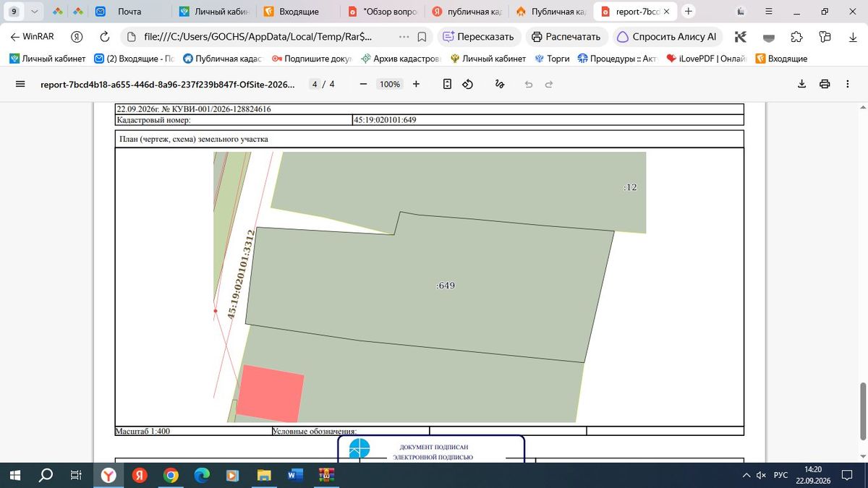The width and height of the screenshot is (868, 488).
Task: Open the PDF viewer sidebar menu
Action: coord(20,84)
